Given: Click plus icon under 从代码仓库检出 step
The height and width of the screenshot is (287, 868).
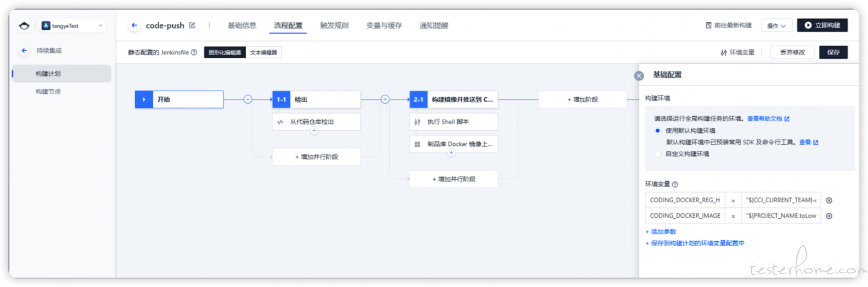Looking at the screenshot, I should tap(314, 131).
